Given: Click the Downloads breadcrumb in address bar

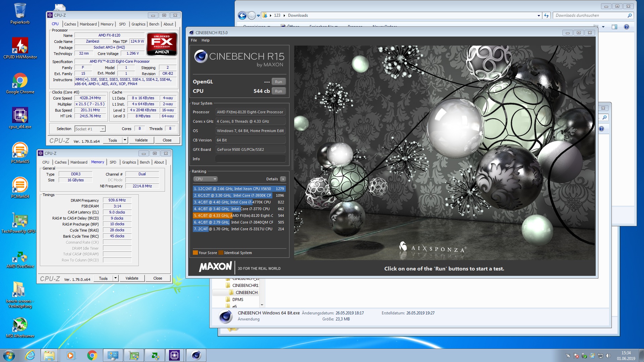Looking at the screenshot, I should 298,15.
